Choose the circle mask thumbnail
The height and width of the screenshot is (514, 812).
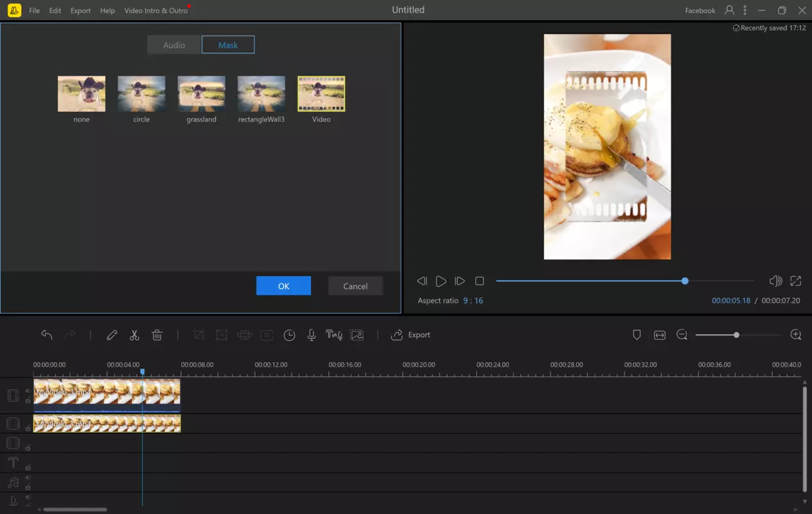pyautogui.click(x=141, y=94)
